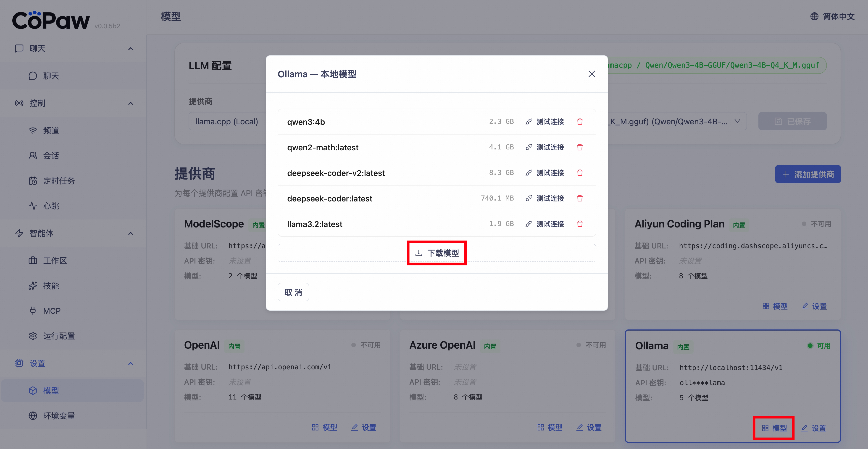
Task: Open the Channels menu item
Action: point(51,131)
